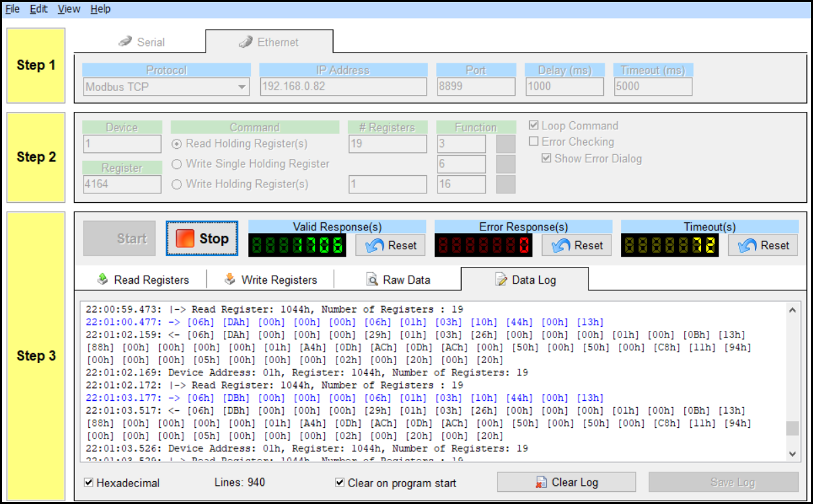Click the log line timestamped 22:01:03.517
This screenshot has width=813, height=504.
point(419,423)
